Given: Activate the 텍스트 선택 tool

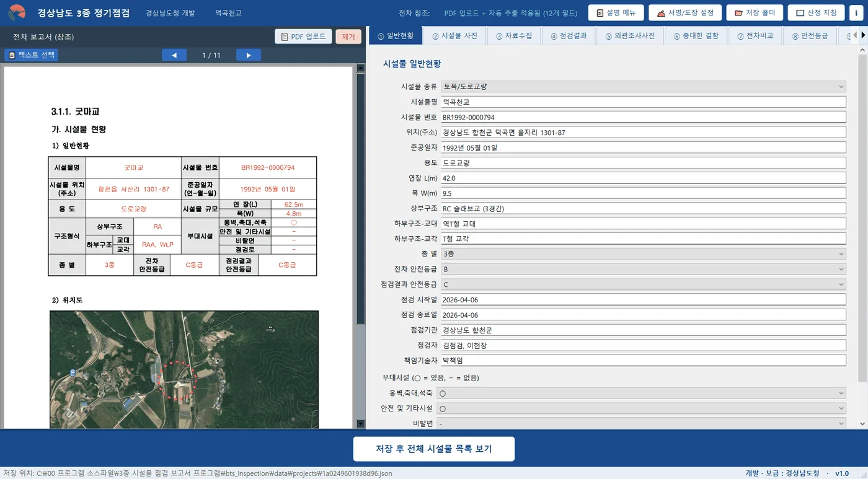Looking at the screenshot, I should [x=31, y=55].
